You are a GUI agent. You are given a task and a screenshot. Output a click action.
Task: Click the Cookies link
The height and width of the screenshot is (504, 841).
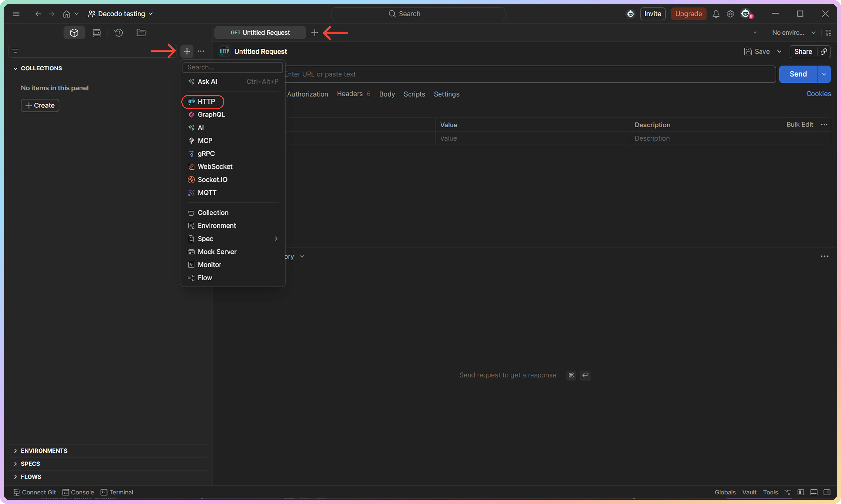tap(819, 94)
